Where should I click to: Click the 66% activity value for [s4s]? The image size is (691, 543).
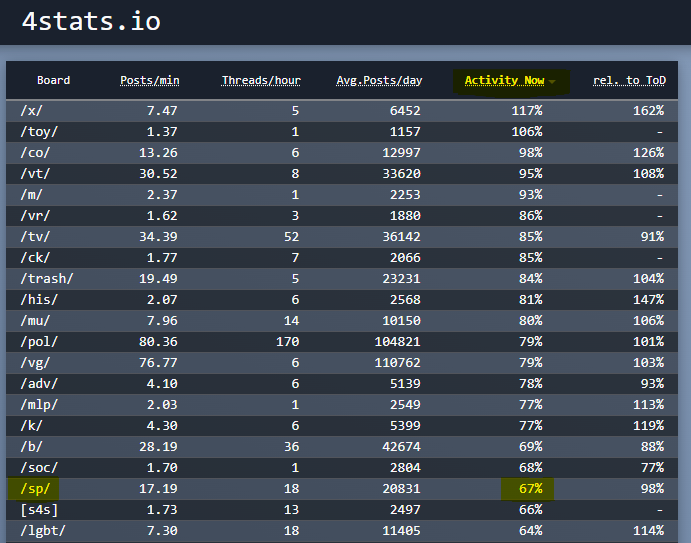(531, 510)
